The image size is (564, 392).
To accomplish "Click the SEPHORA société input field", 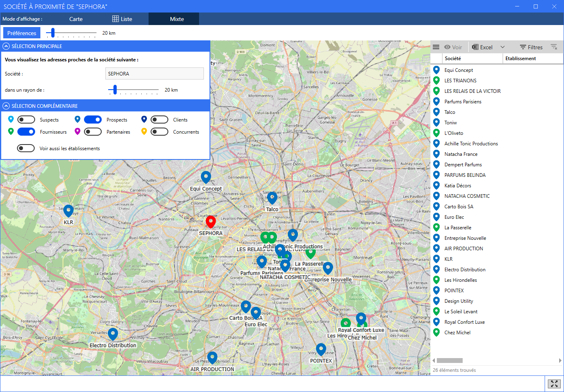I will pyautogui.click(x=154, y=73).
